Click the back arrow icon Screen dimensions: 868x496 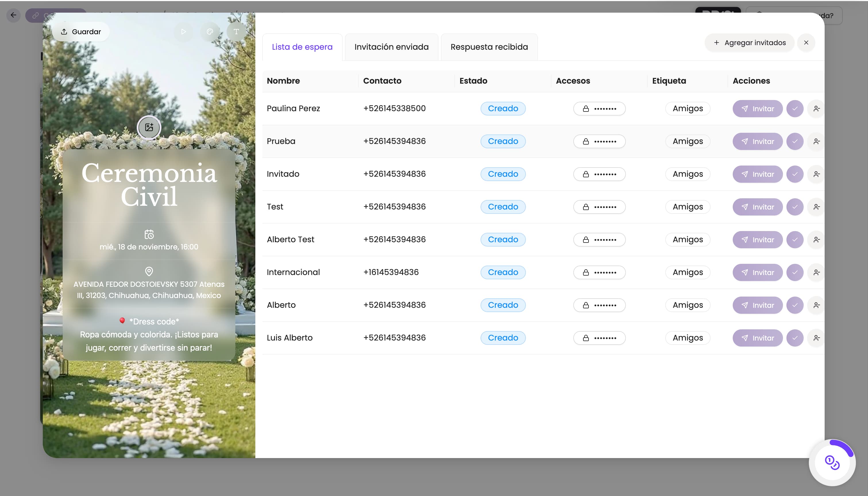tap(13, 15)
